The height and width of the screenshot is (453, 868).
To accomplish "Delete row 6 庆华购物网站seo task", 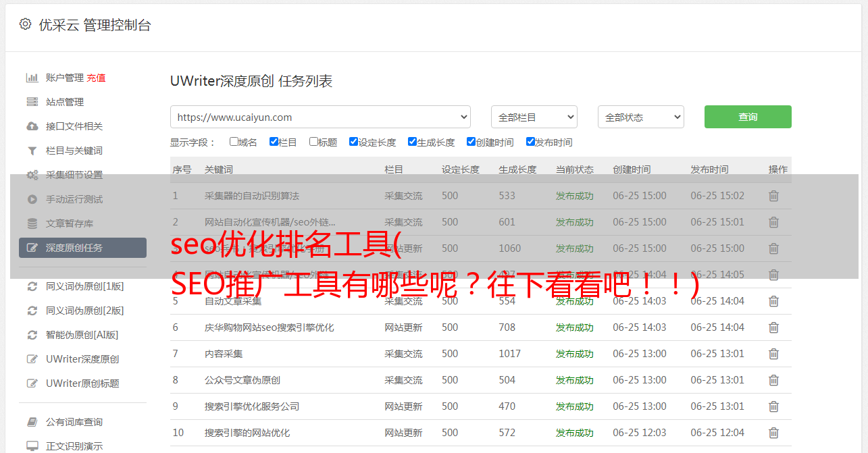I will [774, 327].
